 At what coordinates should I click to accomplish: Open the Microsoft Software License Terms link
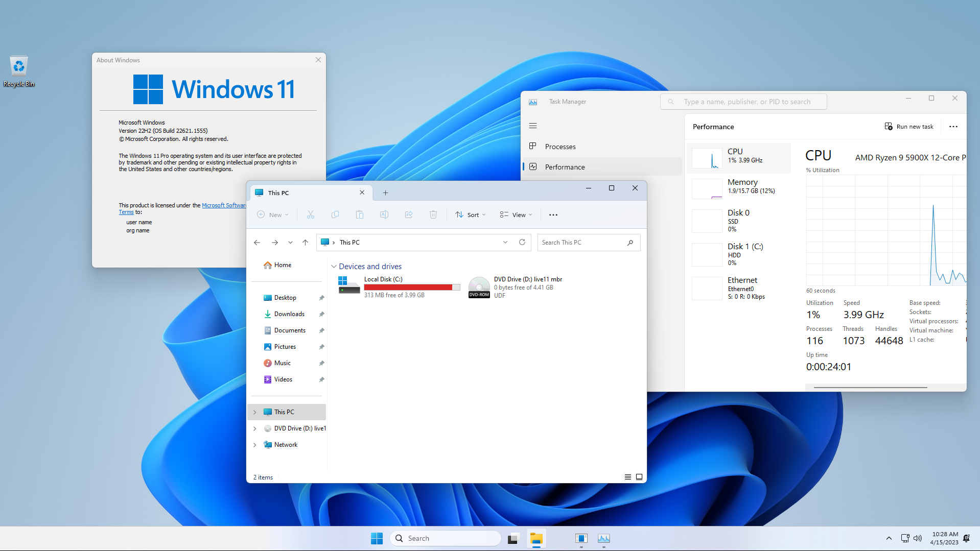click(224, 205)
